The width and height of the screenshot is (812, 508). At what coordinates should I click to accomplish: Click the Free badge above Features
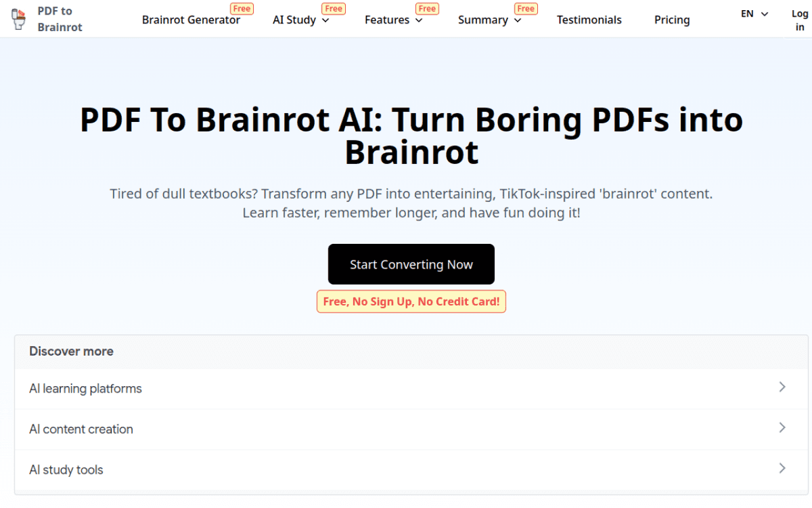(427, 8)
